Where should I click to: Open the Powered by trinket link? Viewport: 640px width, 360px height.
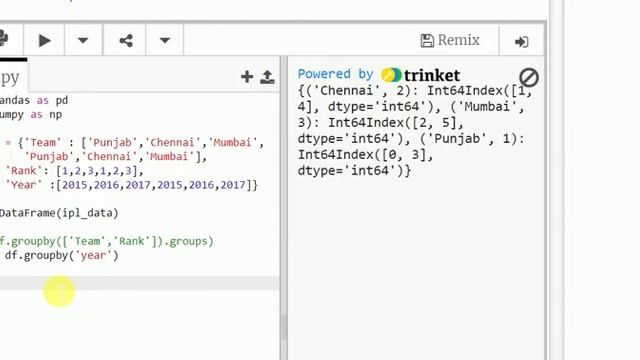(x=379, y=75)
